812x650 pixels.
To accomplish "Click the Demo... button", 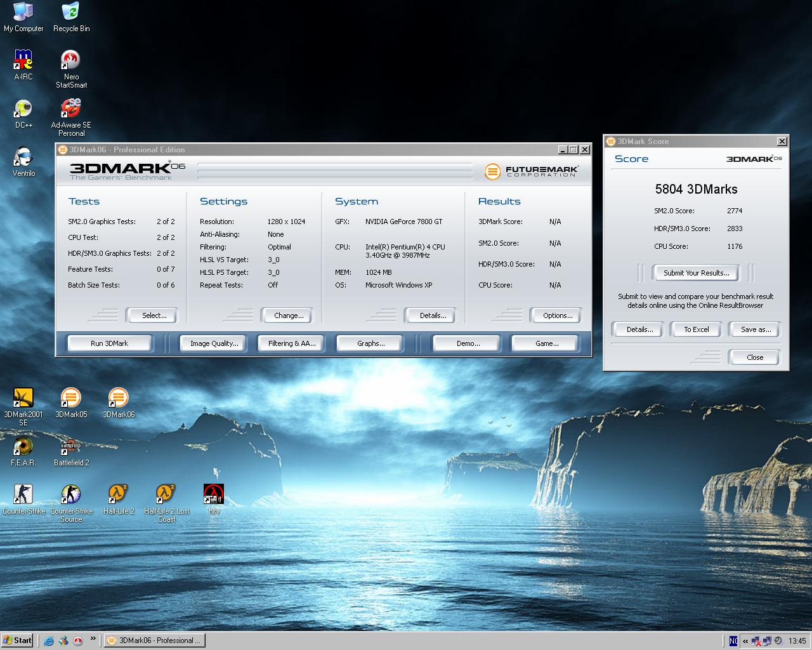I will coord(466,343).
